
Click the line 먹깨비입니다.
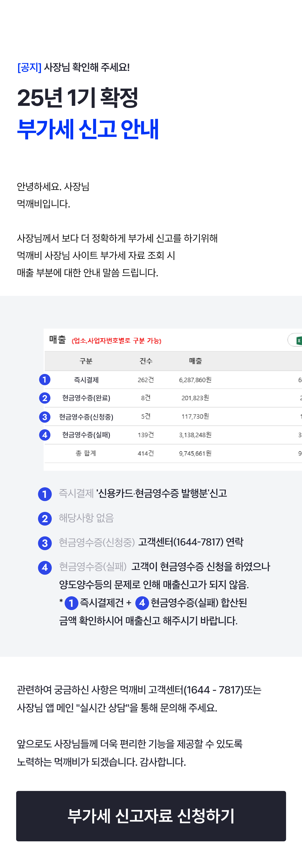click(x=43, y=204)
